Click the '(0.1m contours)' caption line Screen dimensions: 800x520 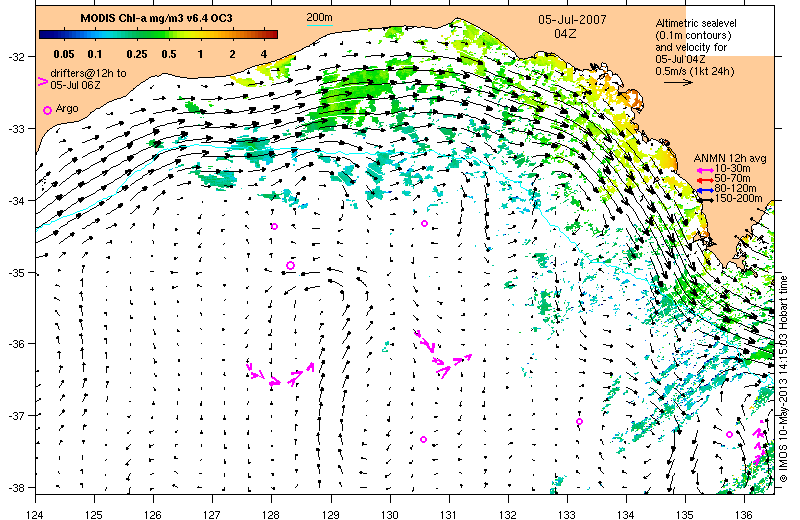[x=693, y=35]
